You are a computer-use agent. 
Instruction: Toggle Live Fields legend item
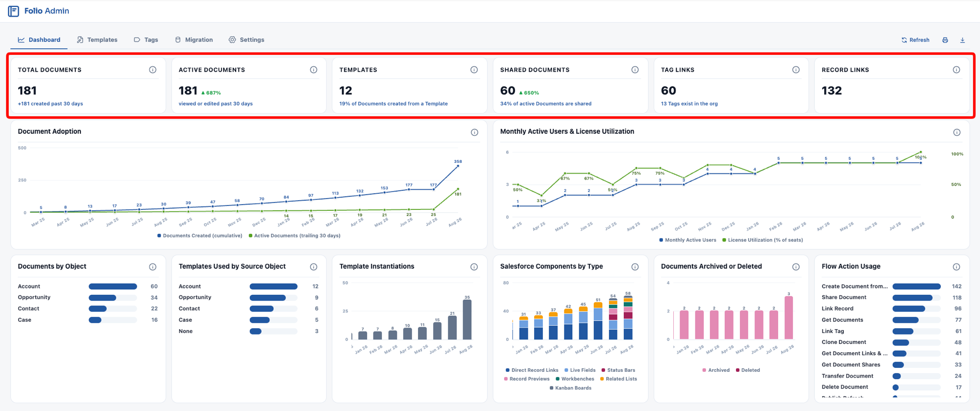[x=580, y=370]
